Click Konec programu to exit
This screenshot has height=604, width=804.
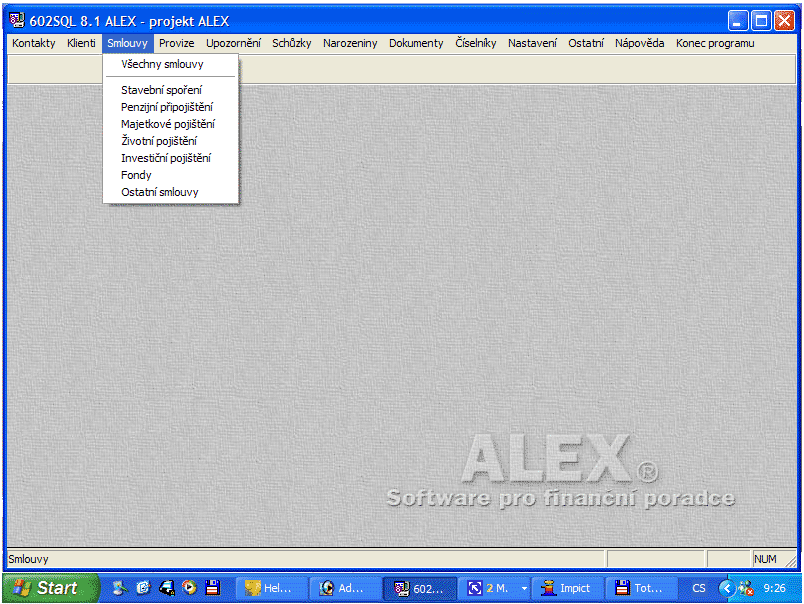coord(715,43)
